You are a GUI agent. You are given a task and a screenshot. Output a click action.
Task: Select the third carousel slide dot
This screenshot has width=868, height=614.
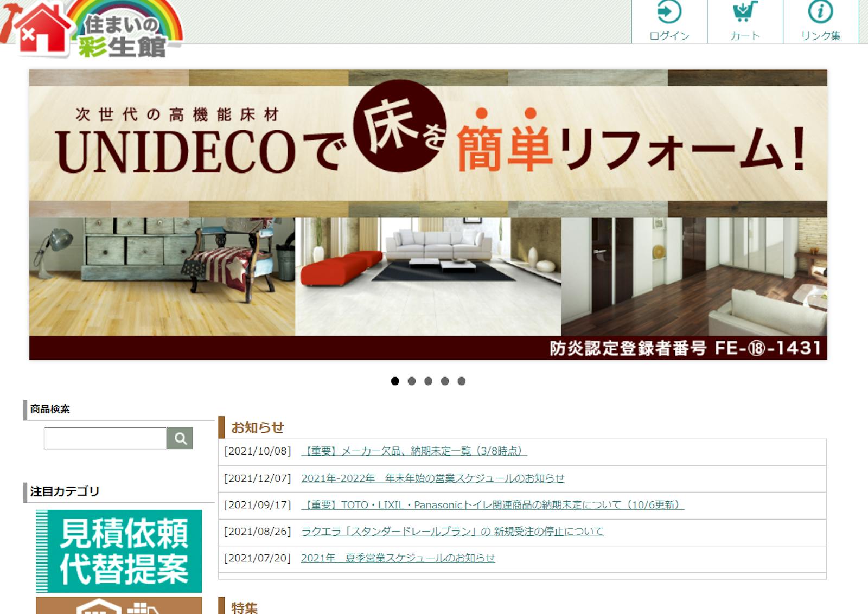pyautogui.click(x=429, y=381)
